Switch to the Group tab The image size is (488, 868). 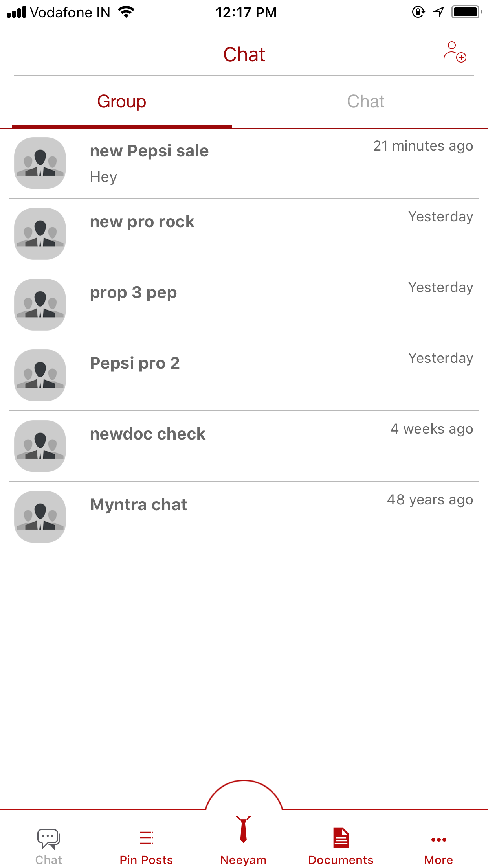tap(122, 101)
